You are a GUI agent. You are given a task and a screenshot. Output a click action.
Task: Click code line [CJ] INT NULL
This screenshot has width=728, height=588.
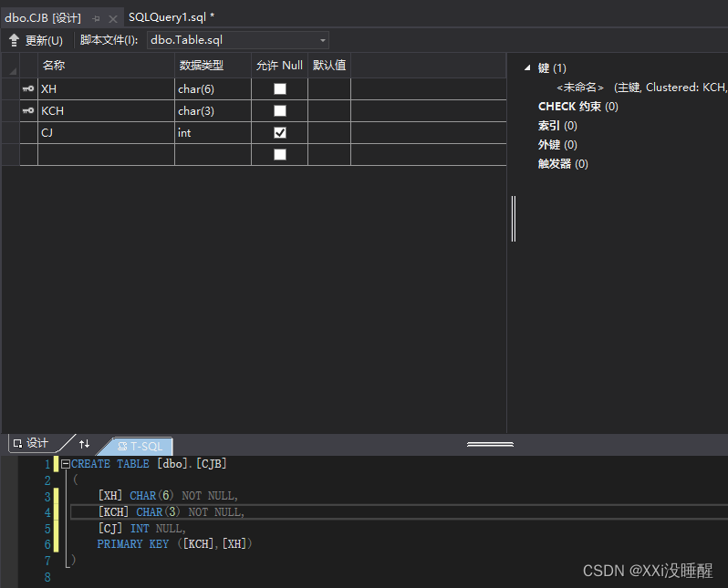(x=141, y=528)
